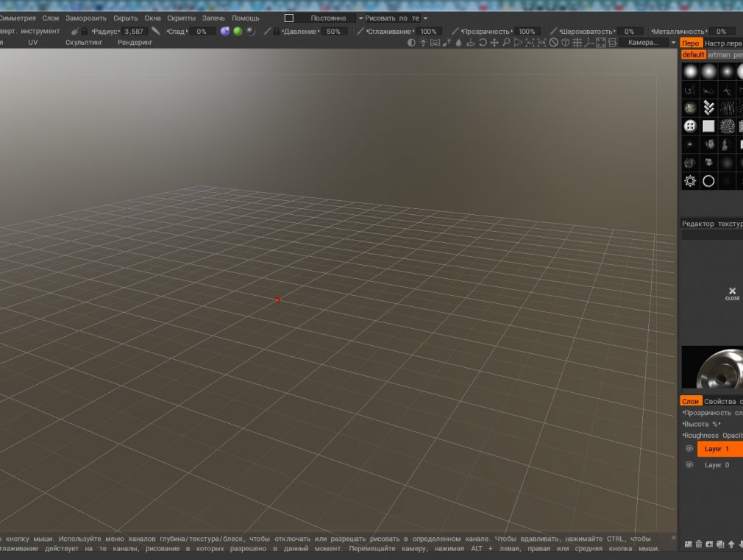Click the first new layer icon in Слои panel
Image resolution: width=743 pixels, height=560 pixels.
(x=688, y=545)
